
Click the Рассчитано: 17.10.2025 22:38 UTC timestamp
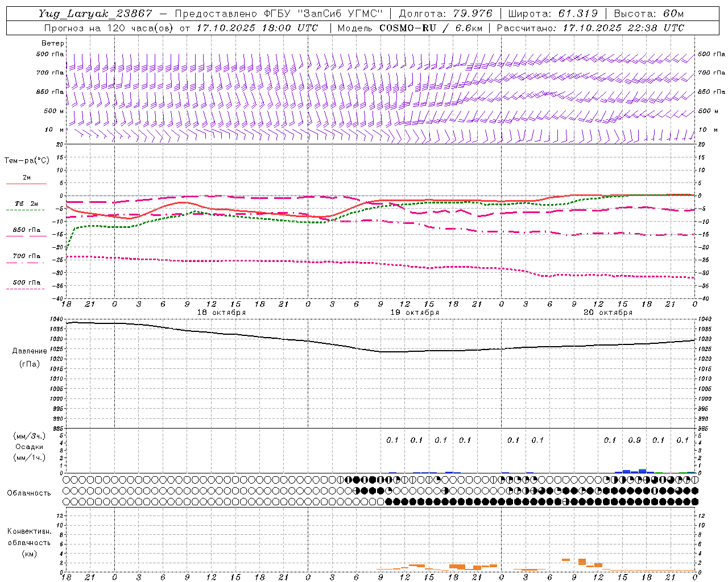[x=590, y=27]
